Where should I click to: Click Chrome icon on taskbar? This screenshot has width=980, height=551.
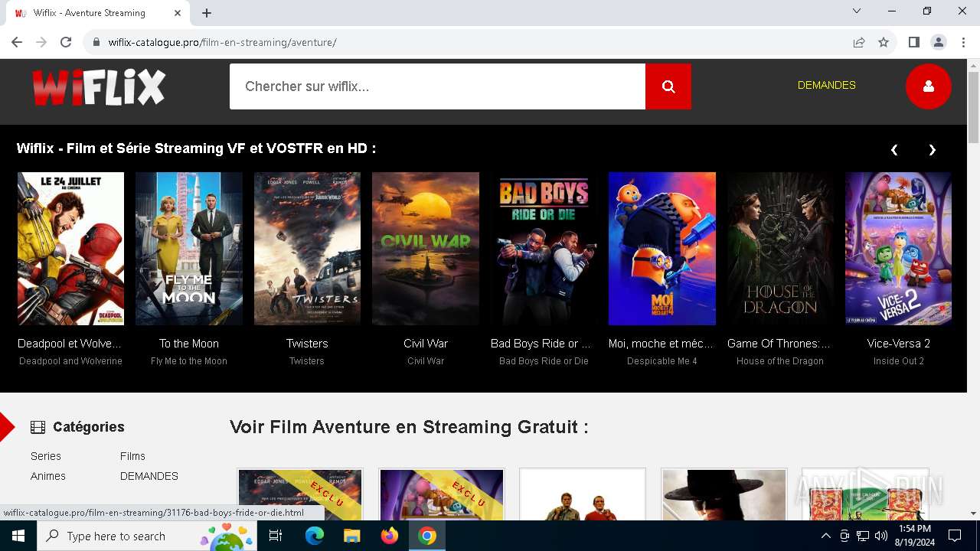pyautogui.click(x=427, y=536)
